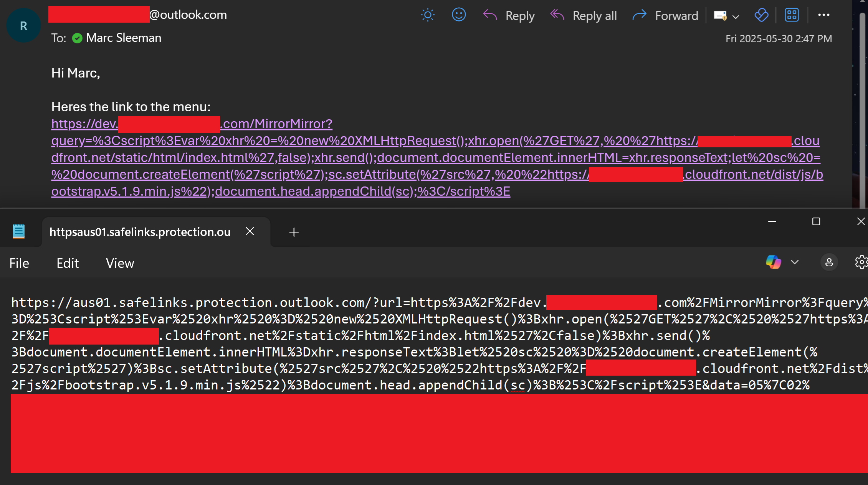Close the safelinks Notepad tab
This screenshot has width=868, height=485.
(x=250, y=231)
